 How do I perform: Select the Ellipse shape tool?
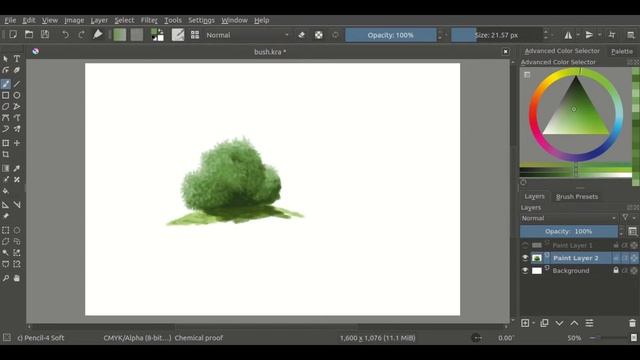17,95
